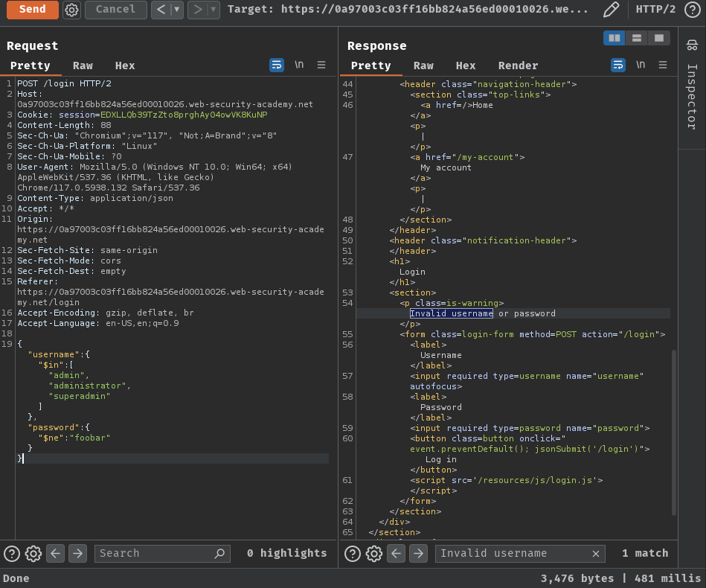Image resolution: width=706 pixels, height=588 pixels.
Task: Open Request panel hamburger menu
Action: 321,65
